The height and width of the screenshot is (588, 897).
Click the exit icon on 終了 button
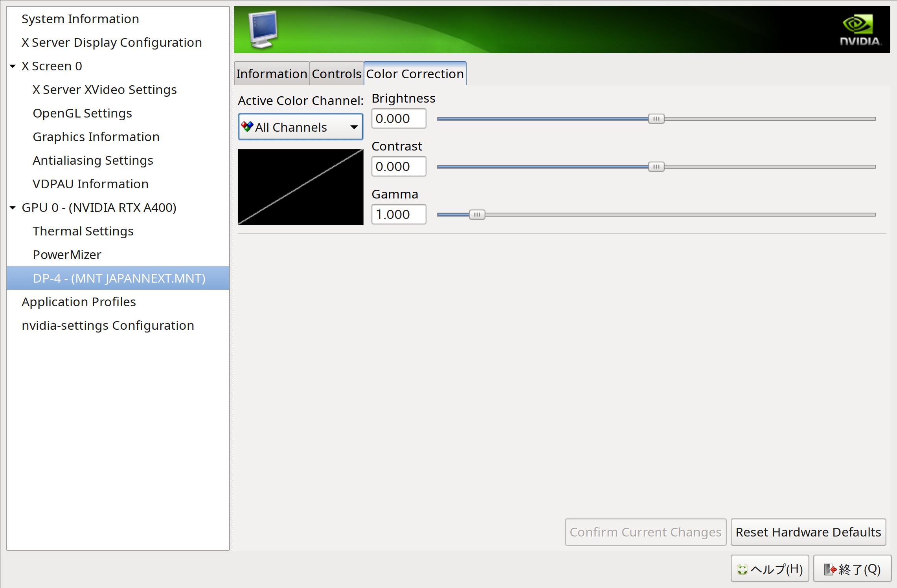tap(830, 569)
